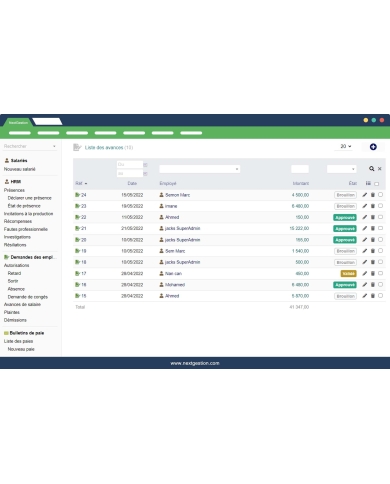Delete advance row 17 trash icon

coord(373,273)
